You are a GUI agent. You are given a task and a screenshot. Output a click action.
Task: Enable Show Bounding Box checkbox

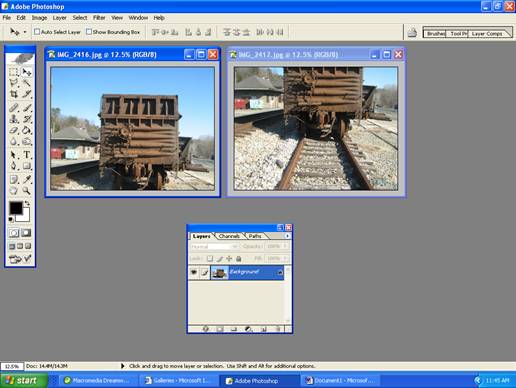(x=89, y=32)
